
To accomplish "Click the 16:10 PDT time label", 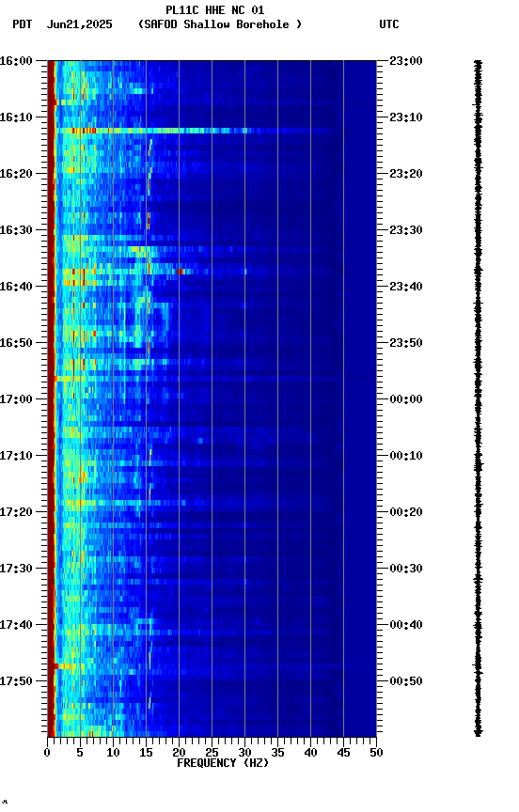I will 16,117.
